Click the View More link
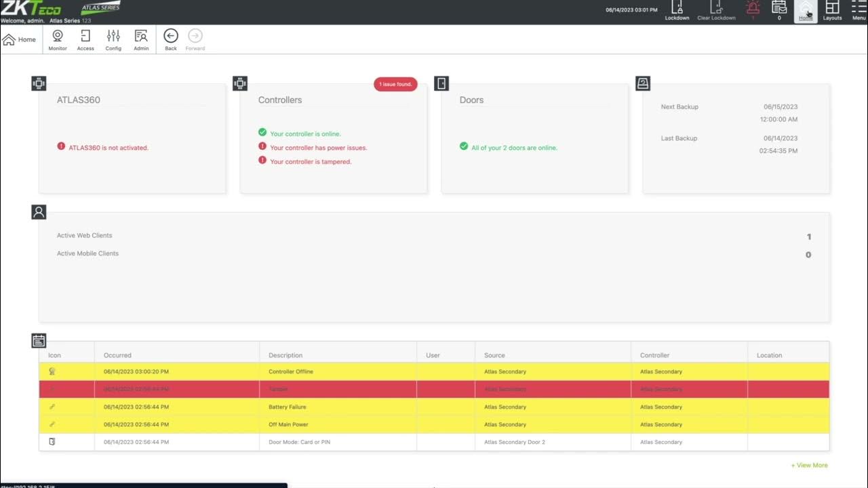868x488 pixels. 809,466
